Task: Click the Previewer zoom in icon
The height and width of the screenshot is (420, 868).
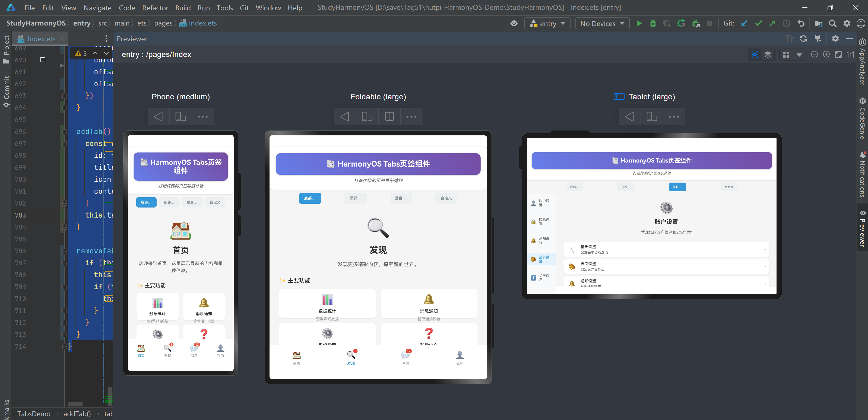Action: [826, 55]
